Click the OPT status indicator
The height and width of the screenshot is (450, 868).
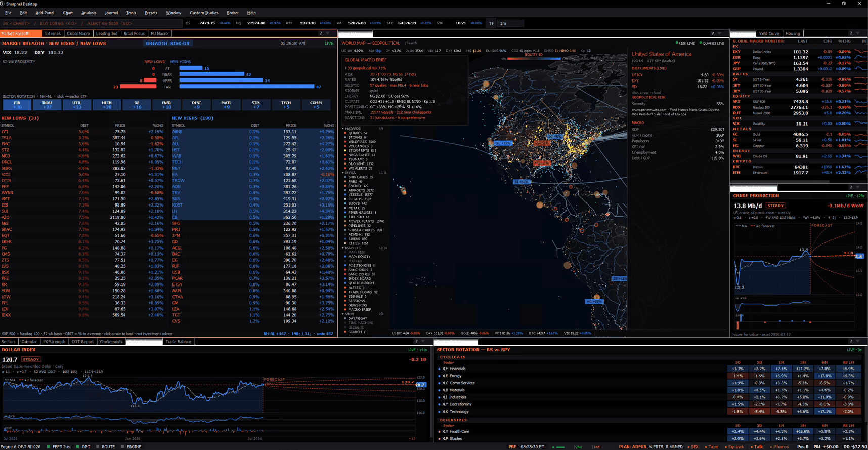83,447
